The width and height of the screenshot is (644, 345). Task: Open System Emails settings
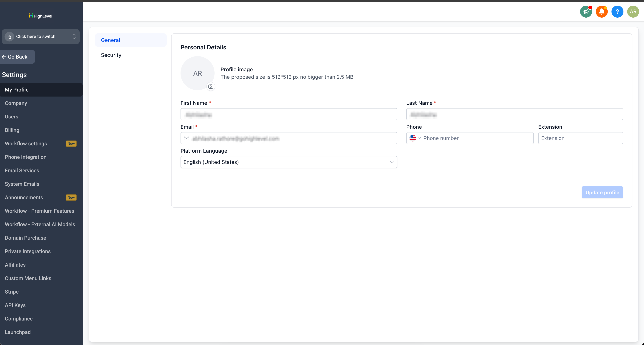(41, 184)
